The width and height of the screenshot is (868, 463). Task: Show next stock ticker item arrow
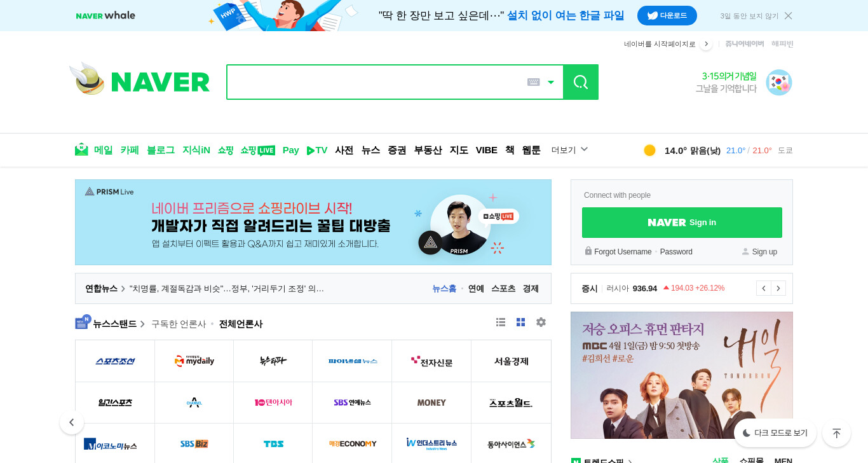(778, 288)
